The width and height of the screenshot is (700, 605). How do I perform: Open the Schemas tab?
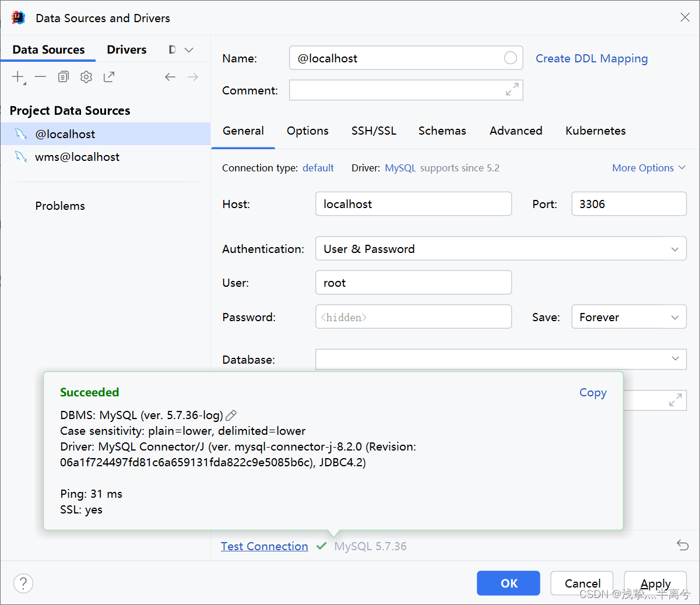coord(442,131)
